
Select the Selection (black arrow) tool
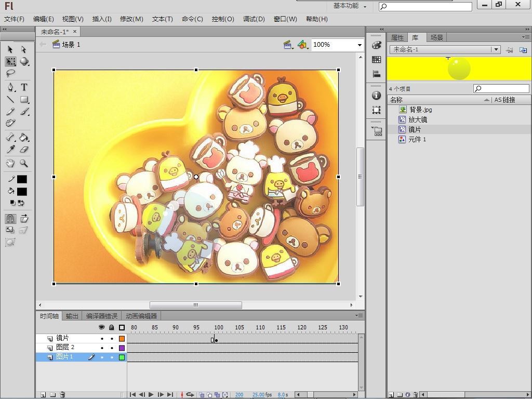pos(10,49)
